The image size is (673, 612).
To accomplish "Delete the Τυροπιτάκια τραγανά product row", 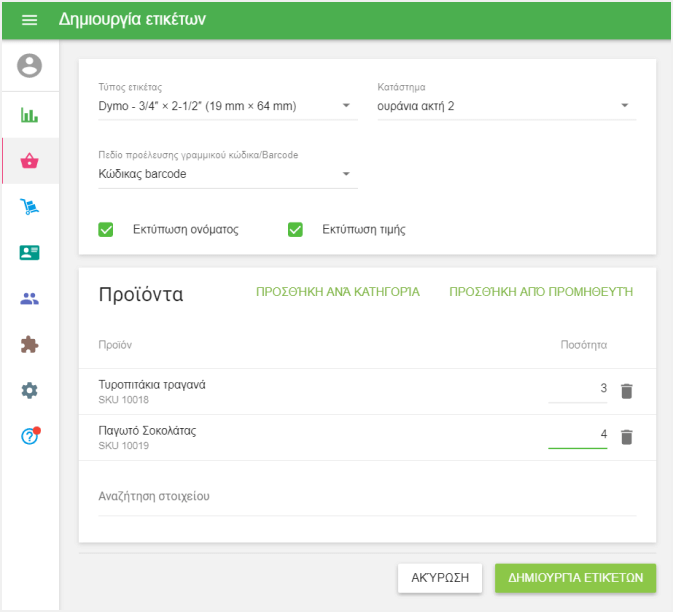I will click(627, 391).
